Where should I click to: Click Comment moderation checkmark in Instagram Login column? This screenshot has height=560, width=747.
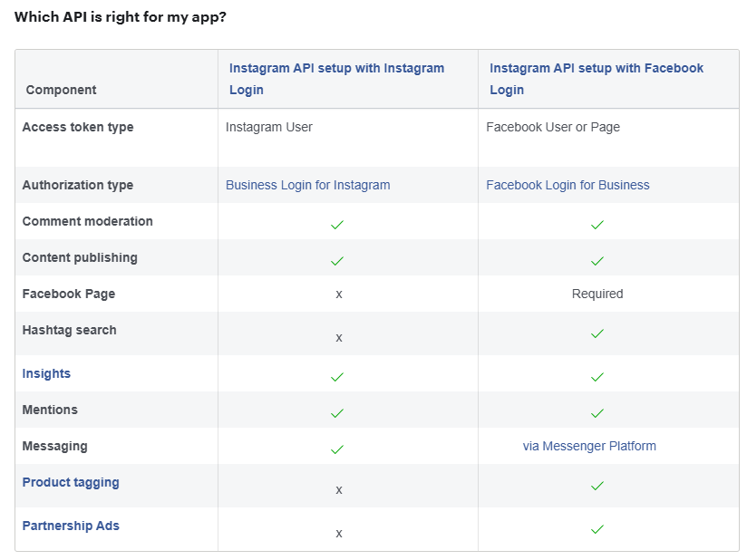point(337,225)
